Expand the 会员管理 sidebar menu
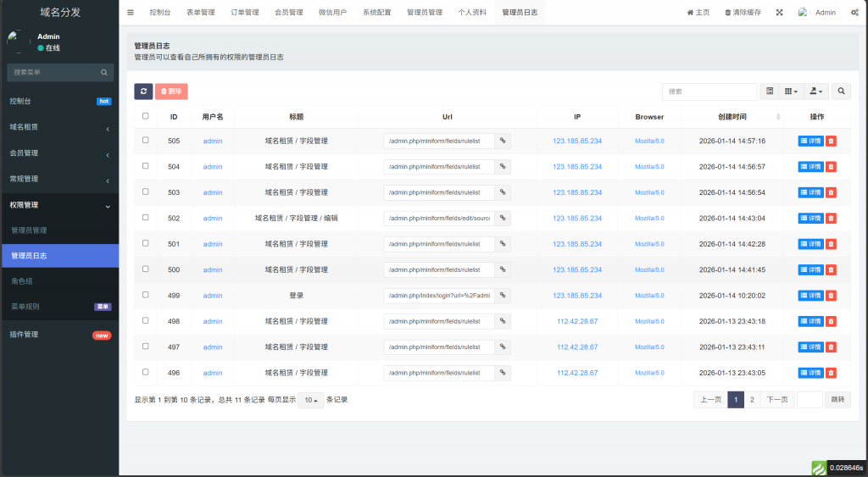Screen dimensions: 868x477 [x=59, y=153]
